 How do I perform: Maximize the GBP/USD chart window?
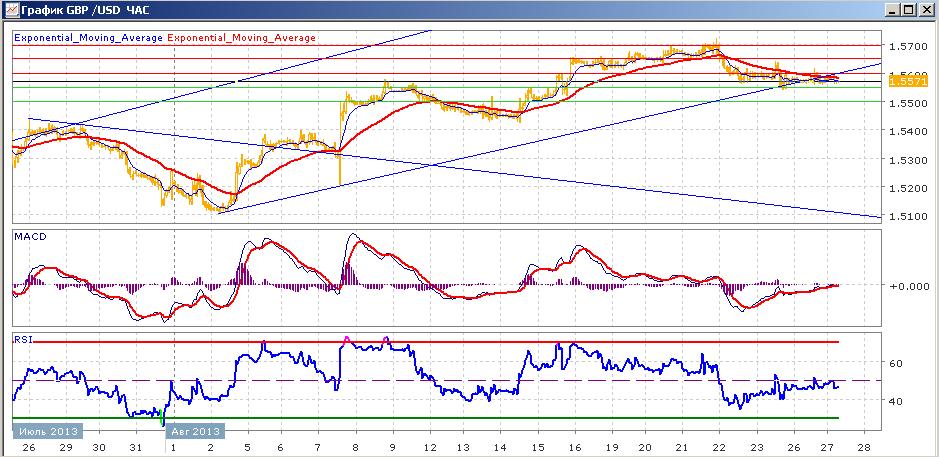(x=909, y=10)
